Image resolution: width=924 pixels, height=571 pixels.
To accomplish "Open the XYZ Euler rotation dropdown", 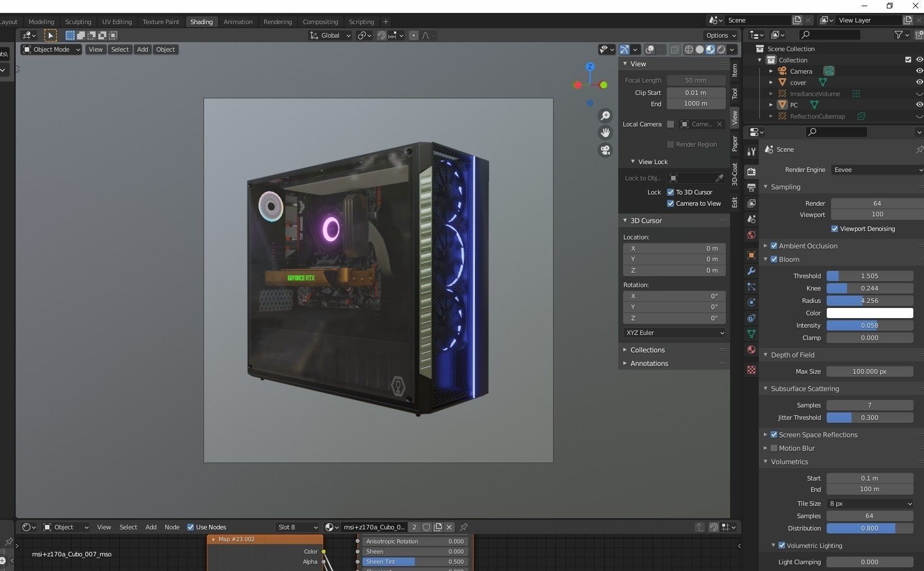I will (674, 333).
